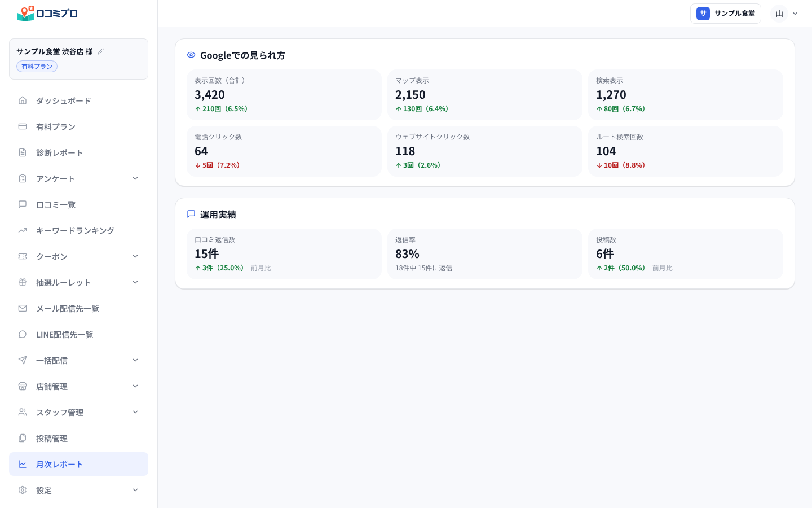Click the ルート検索回数 value 104

pos(606,151)
